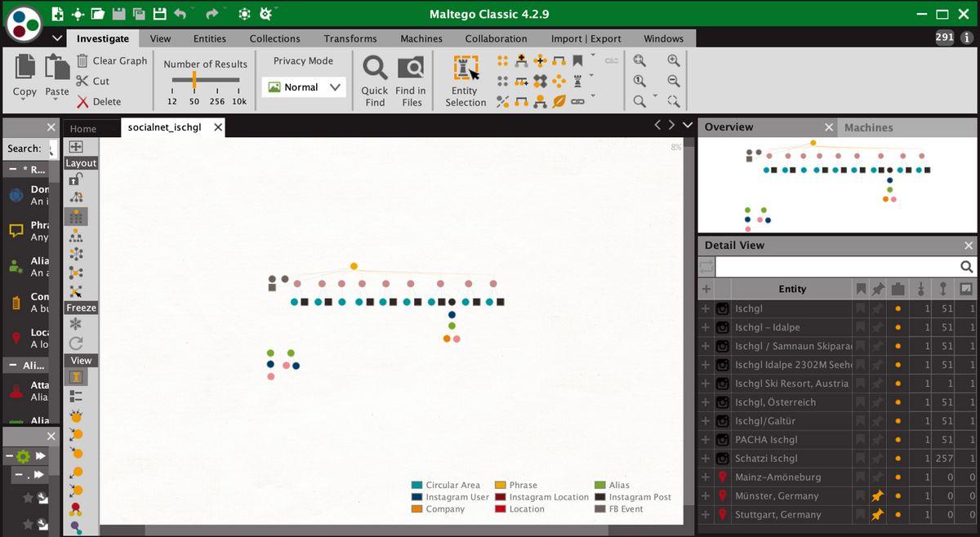Click the Clear Graph button

112,60
